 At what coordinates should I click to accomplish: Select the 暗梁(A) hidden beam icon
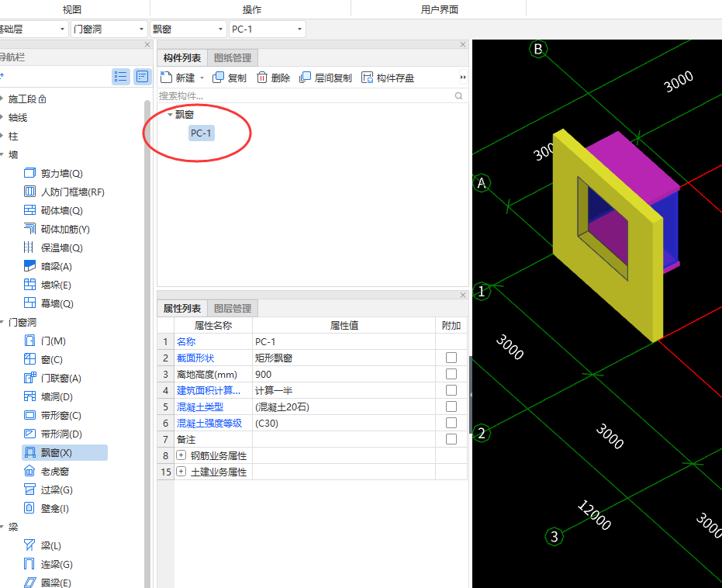tap(29, 266)
